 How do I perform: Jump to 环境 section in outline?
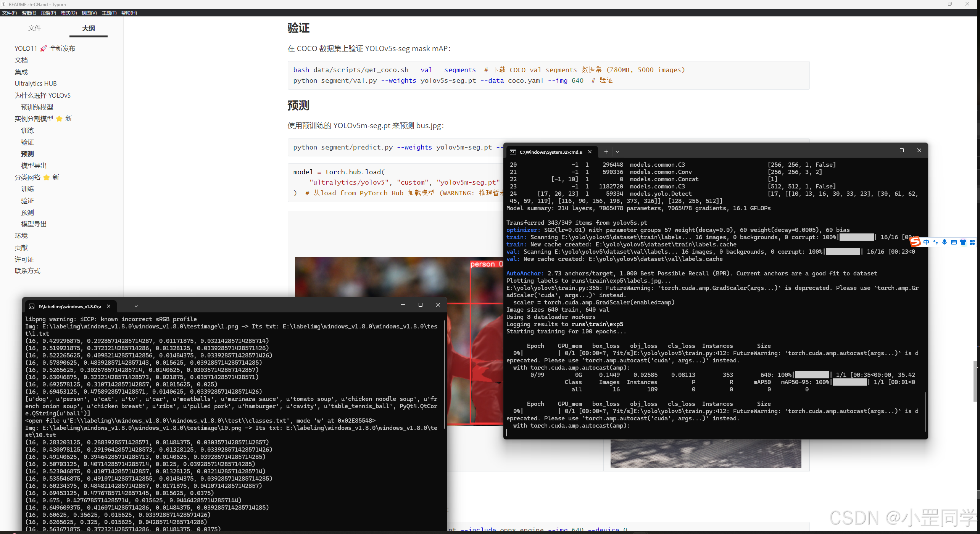point(21,236)
